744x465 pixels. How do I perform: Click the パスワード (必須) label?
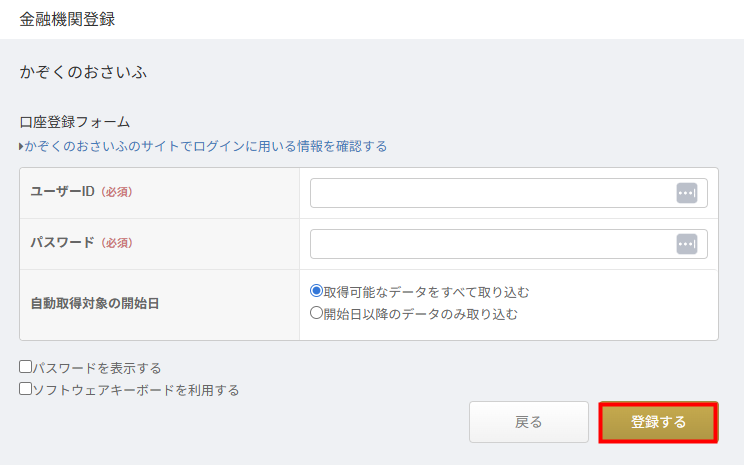[x=81, y=242]
